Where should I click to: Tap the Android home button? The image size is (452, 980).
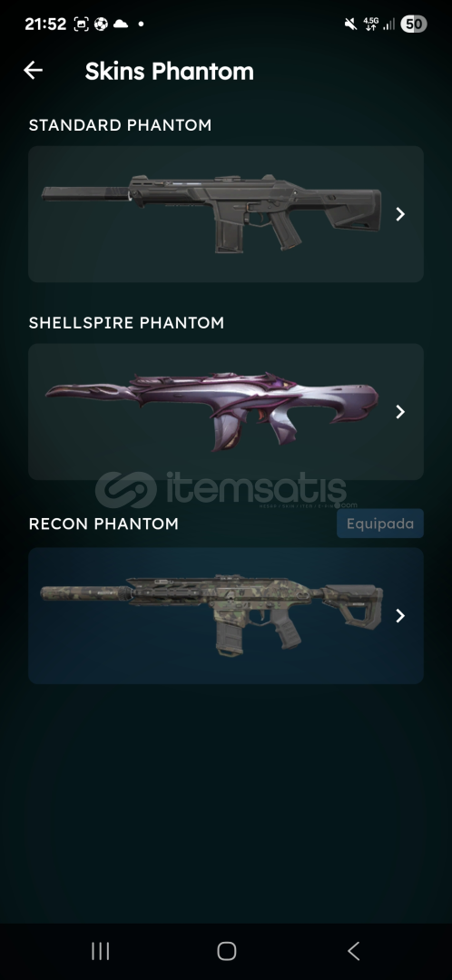pyautogui.click(x=226, y=951)
